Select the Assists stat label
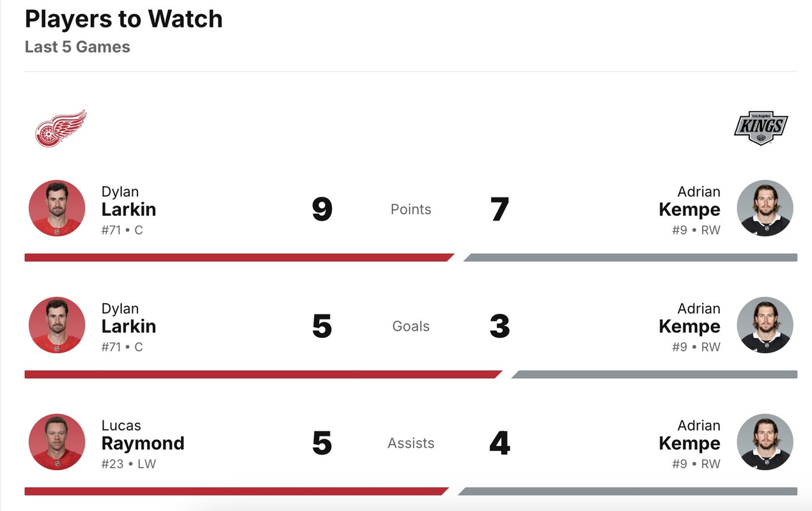 (x=410, y=443)
